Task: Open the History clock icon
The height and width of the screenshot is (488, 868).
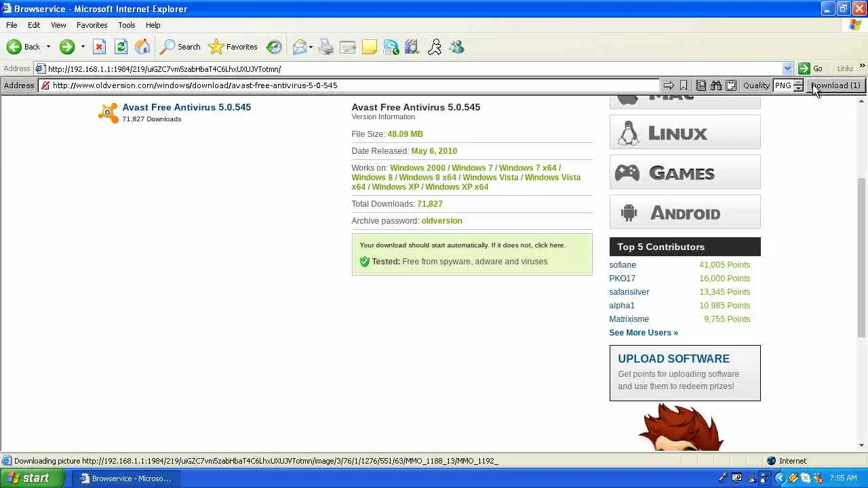Action: [x=274, y=47]
